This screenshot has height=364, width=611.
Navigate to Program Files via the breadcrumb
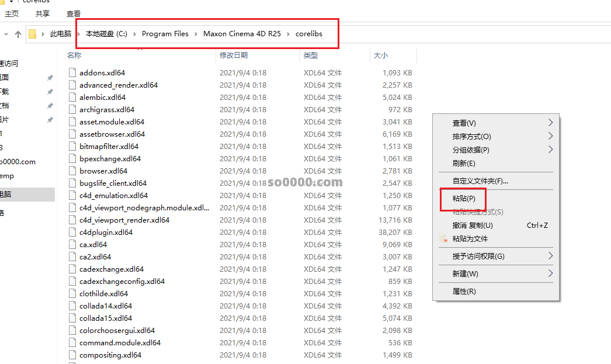click(x=165, y=33)
